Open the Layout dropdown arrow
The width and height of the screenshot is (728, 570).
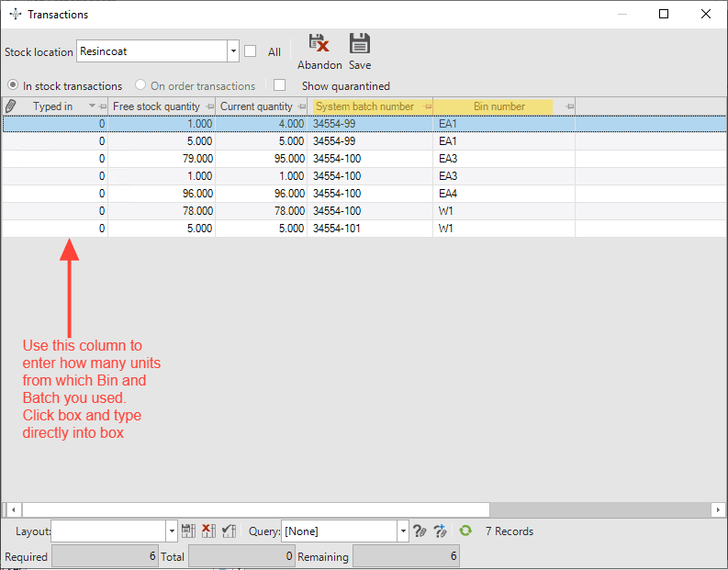coord(172,531)
